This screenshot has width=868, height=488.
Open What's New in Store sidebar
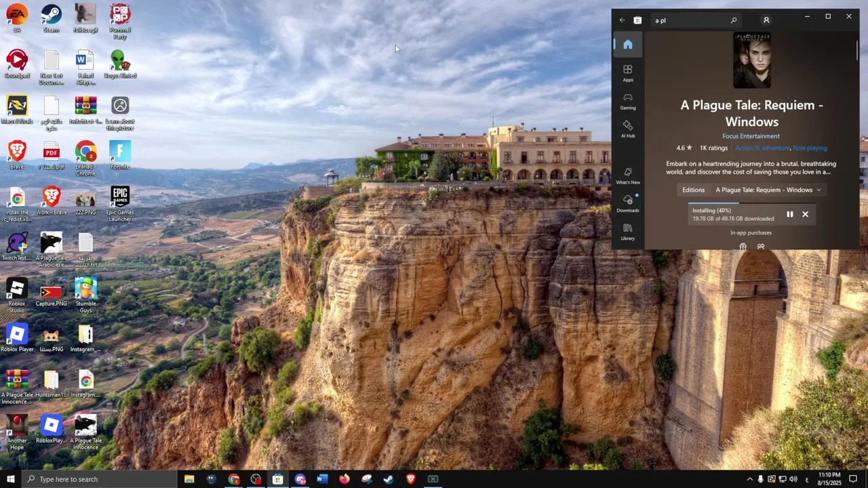click(628, 176)
